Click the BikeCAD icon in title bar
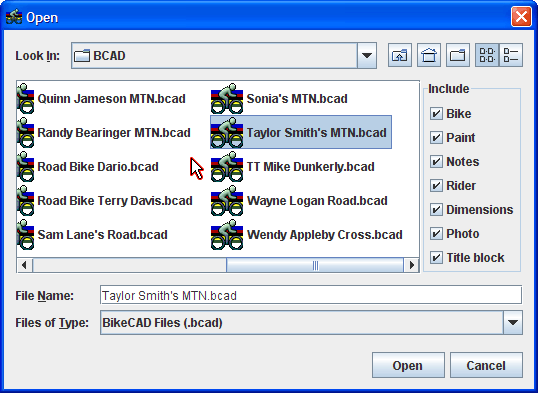 click(x=14, y=17)
